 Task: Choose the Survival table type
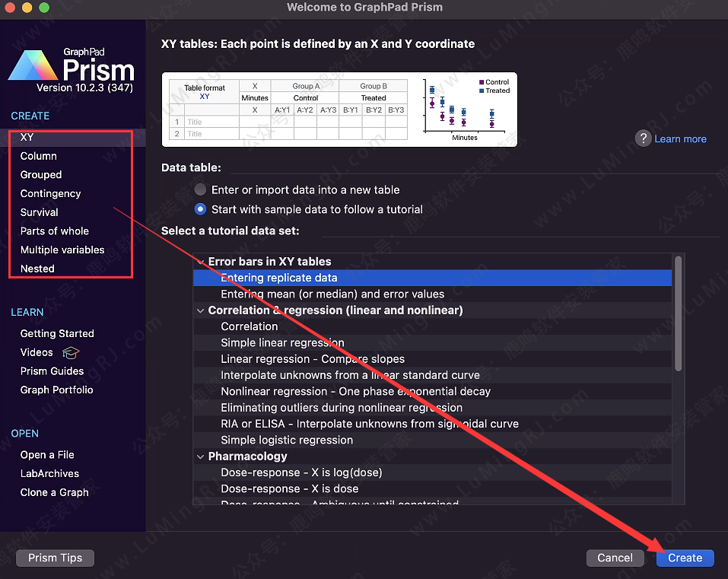(40, 212)
